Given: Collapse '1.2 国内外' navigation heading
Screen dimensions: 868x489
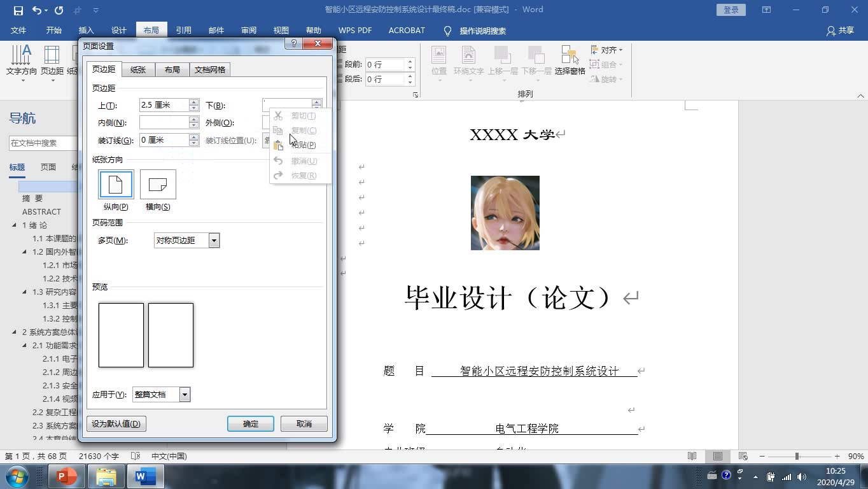Looking at the screenshot, I should click(x=25, y=252).
